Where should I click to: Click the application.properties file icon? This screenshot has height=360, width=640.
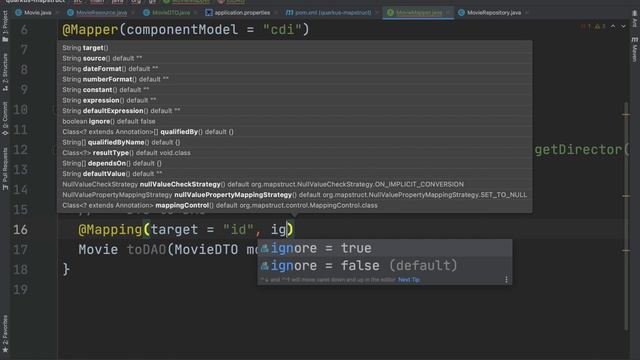209,13
